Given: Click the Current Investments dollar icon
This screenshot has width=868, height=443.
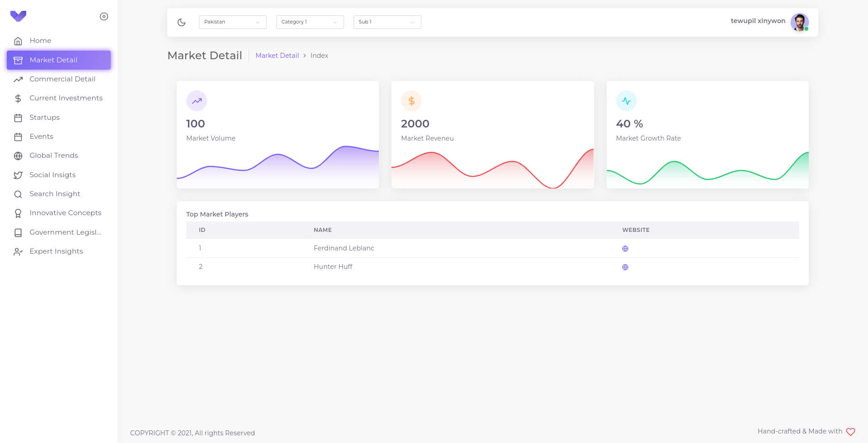Looking at the screenshot, I should click(18, 99).
